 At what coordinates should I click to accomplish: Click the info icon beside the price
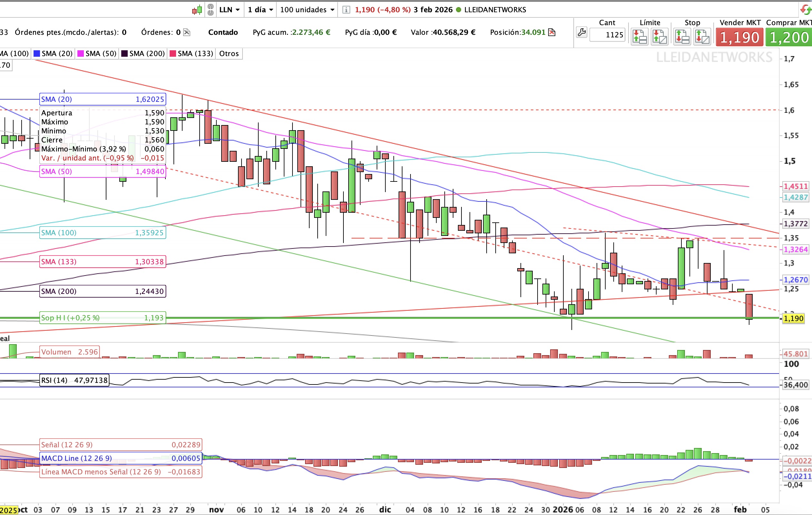pos(346,10)
